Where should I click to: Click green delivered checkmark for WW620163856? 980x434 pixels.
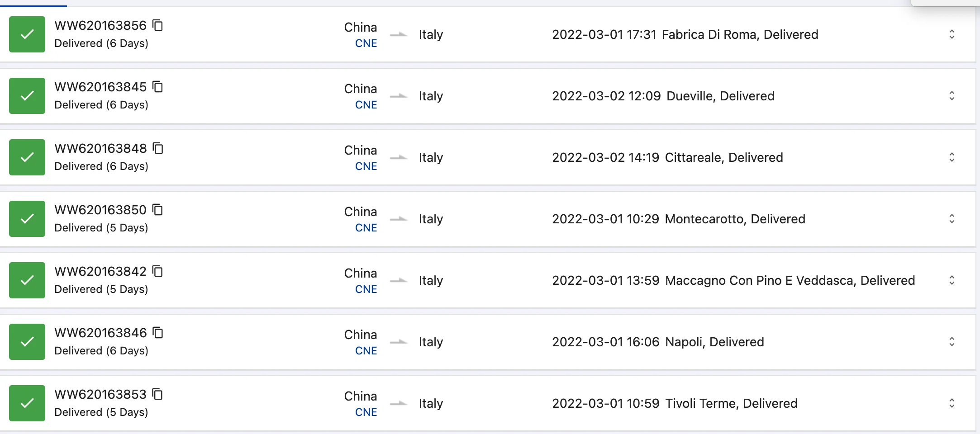(x=27, y=34)
